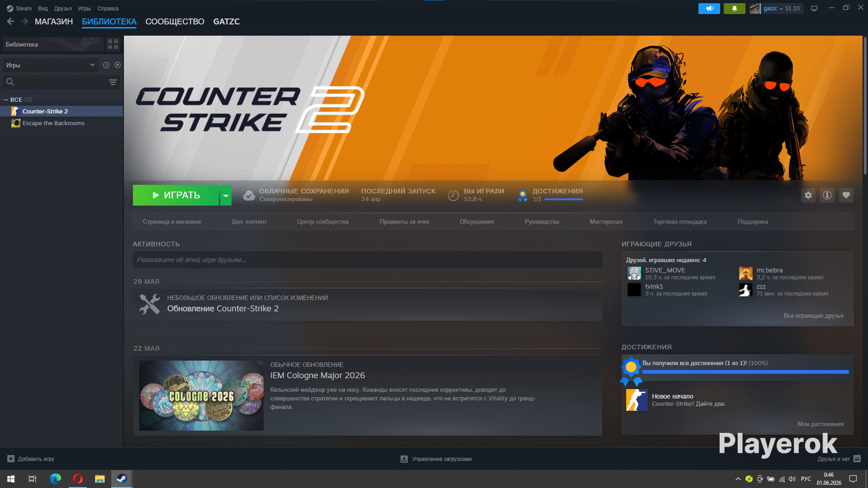Select Escape the Backrooms in library
The width and height of the screenshot is (868, 488).
(62, 123)
